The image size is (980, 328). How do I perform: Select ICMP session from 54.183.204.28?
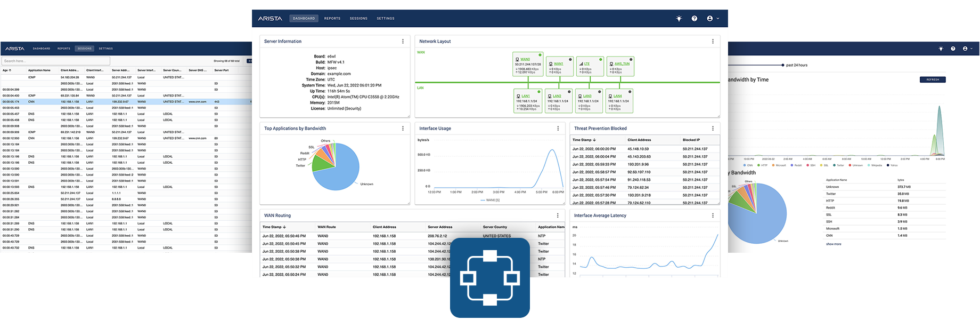point(126,77)
